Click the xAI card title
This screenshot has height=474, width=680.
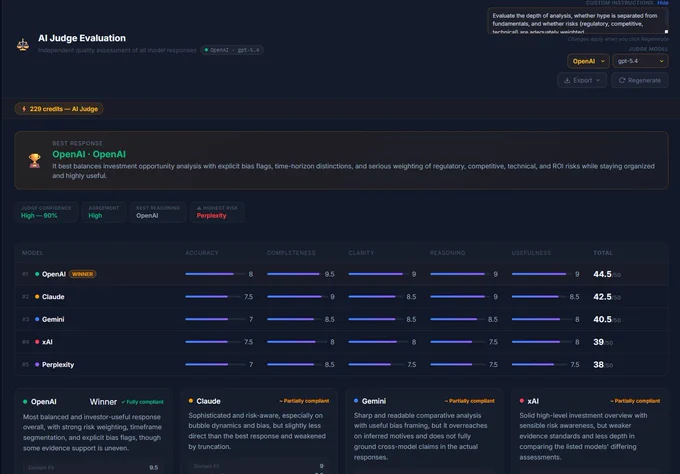point(533,401)
